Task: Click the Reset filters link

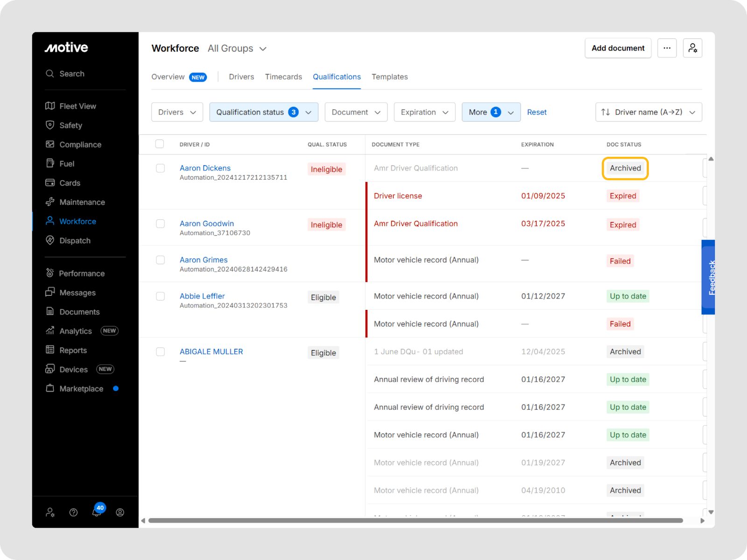Action: pos(536,112)
